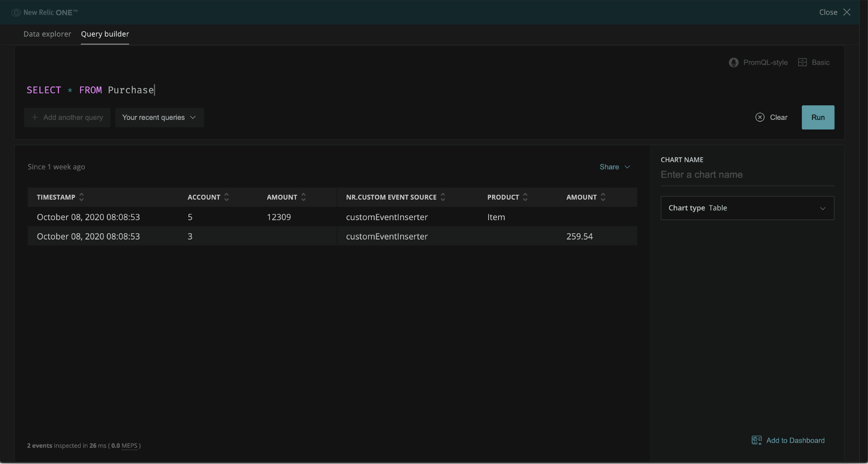Image resolution: width=868 pixels, height=464 pixels.
Task: Click the Add to Dashboard link
Action: point(795,440)
